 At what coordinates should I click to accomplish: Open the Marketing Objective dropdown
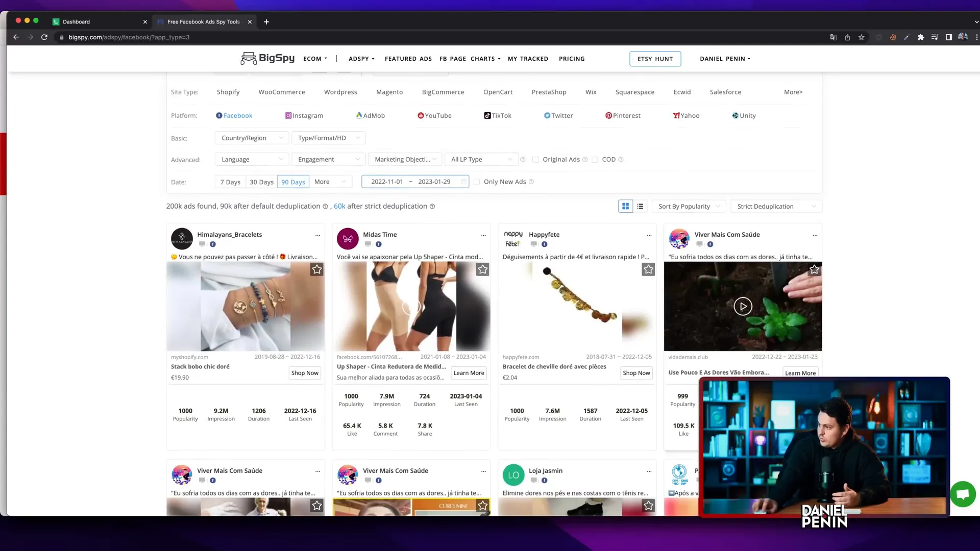tap(405, 159)
